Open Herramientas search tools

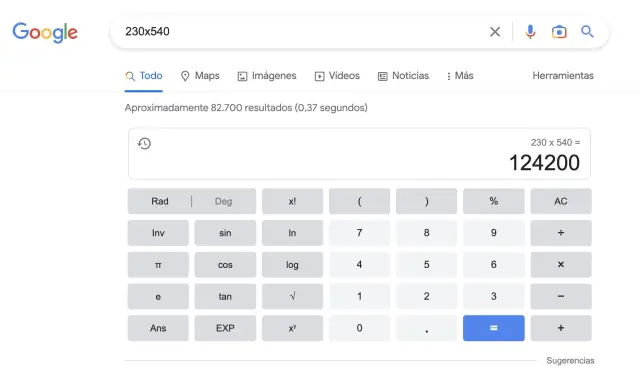[563, 76]
